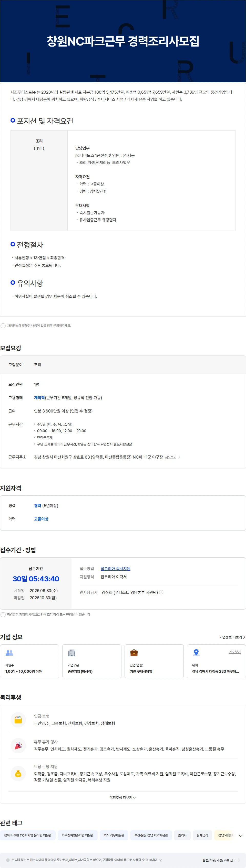Select the 잡아바 추천 TOP 기업 온라인 채용관 tag
The image size is (246, 868).
pyautogui.click(x=28, y=835)
